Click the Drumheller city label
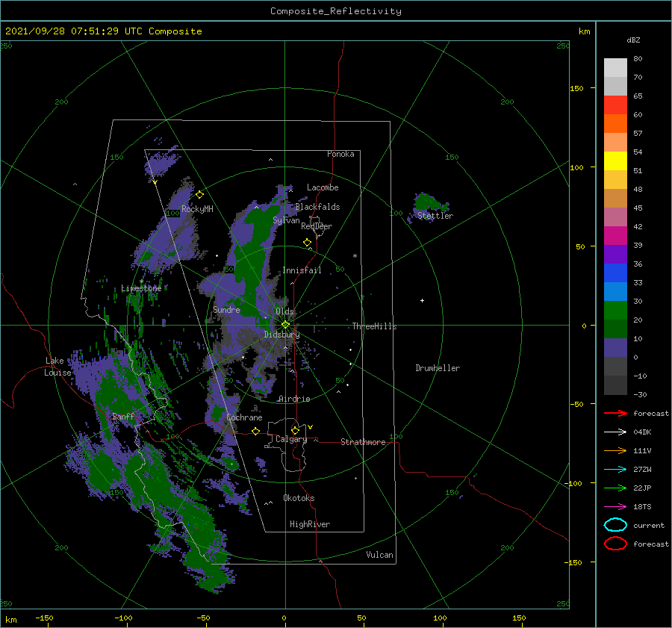Screen dimensions: 672x628 pyautogui.click(x=438, y=368)
